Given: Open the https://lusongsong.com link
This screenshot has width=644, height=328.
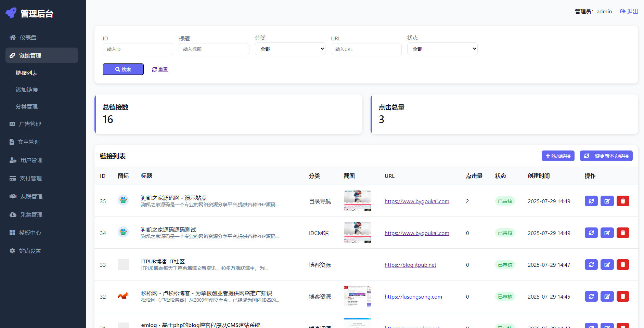Looking at the screenshot, I should [413, 297].
